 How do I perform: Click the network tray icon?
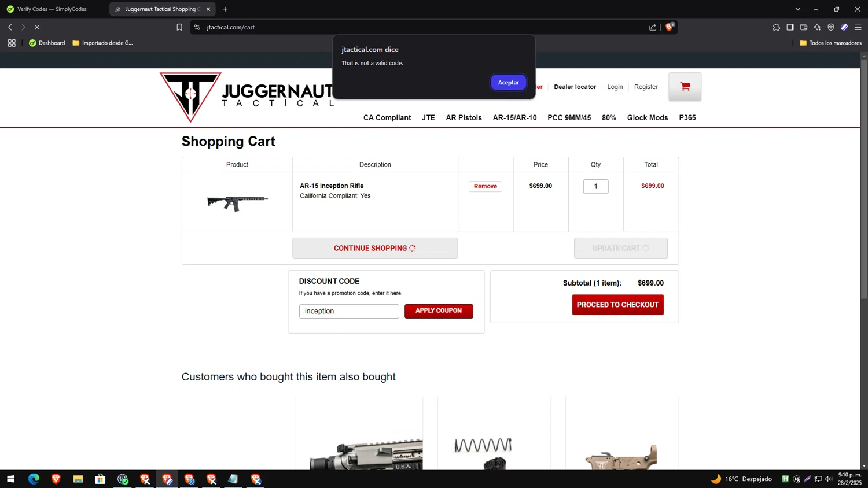818,479
